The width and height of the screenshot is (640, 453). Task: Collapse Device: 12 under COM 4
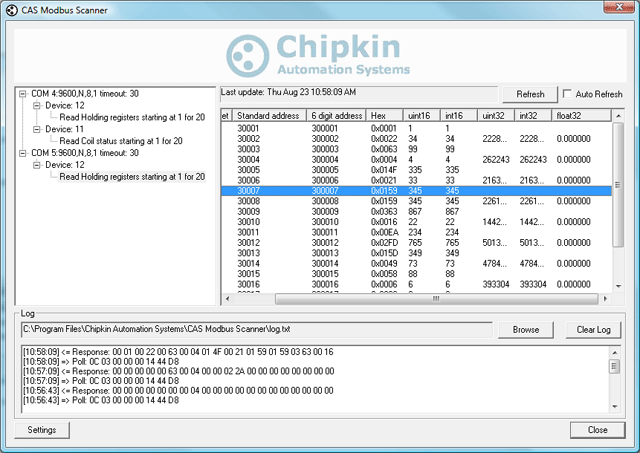[36, 105]
